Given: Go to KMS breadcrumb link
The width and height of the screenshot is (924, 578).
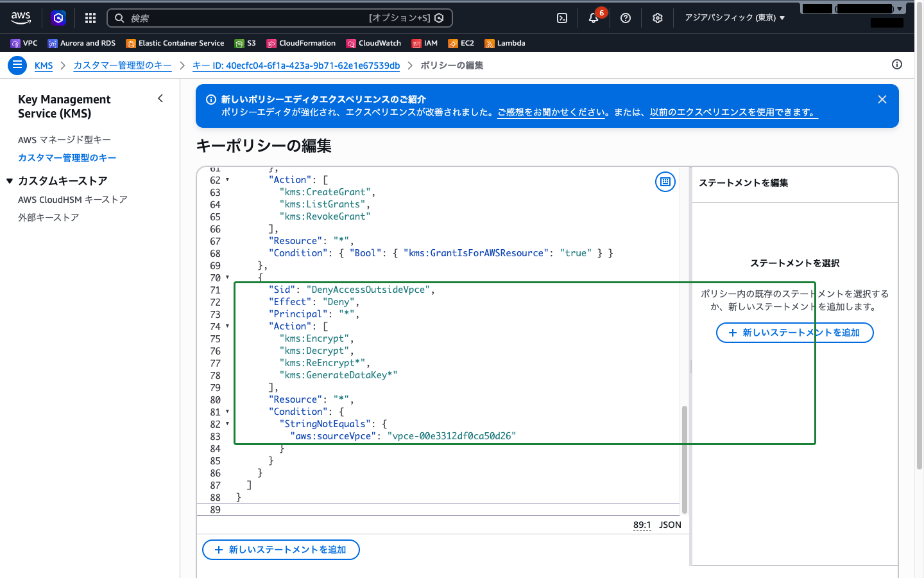Looking at the screenshot, I should [44, 66].
